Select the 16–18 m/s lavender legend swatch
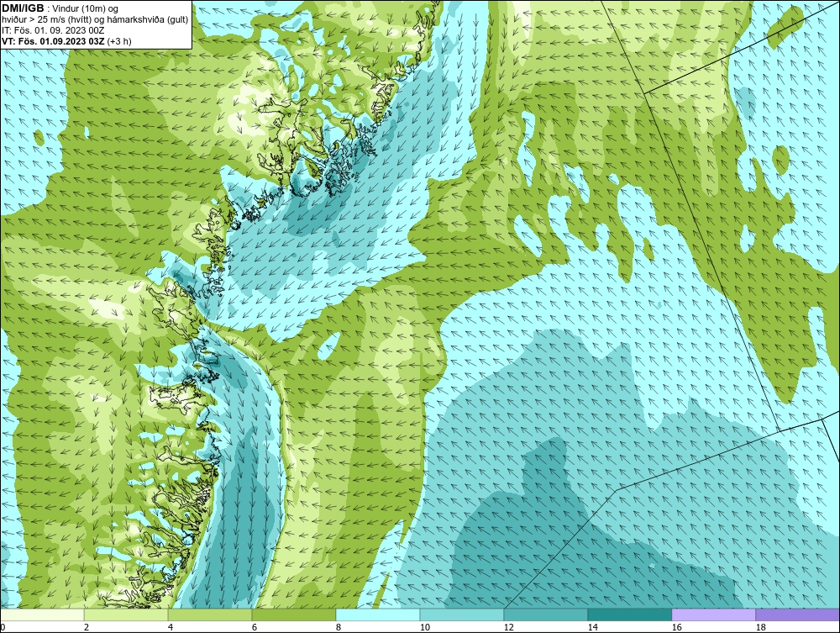 click(713, 615)
